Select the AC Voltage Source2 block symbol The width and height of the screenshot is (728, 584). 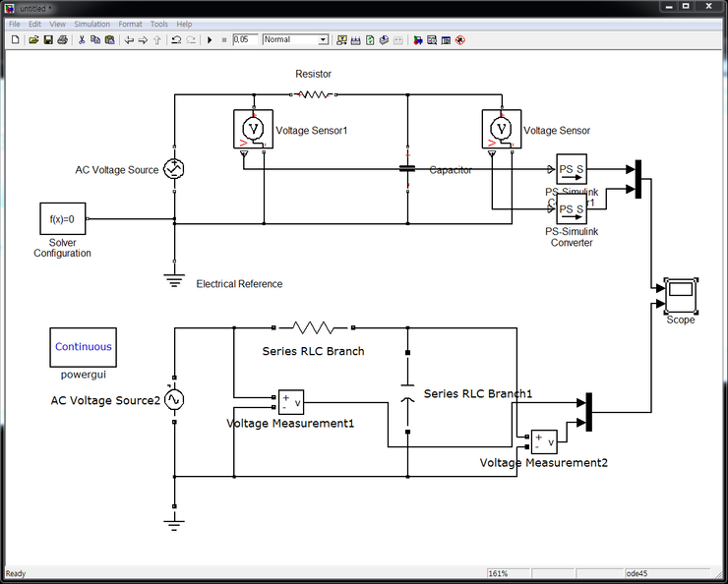(x=174, y=400)
